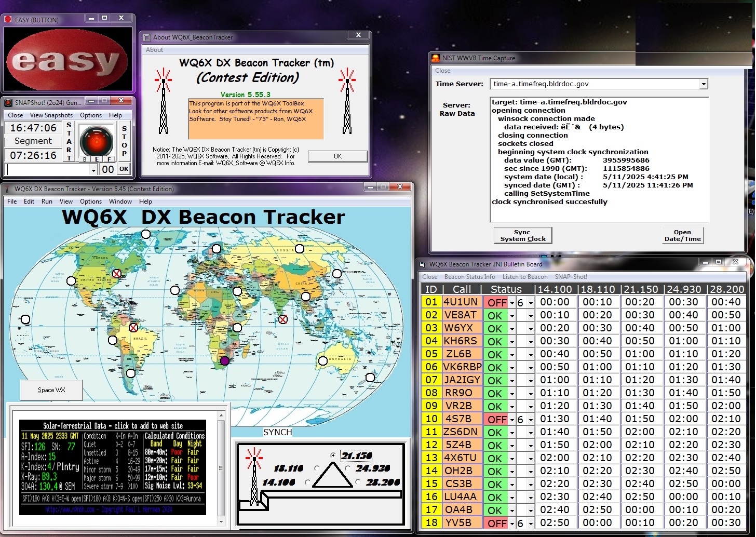The width and height of the screenshot is (756, 537).
Task: Click the beacon marker on Australia
Action: pos(323,360)
